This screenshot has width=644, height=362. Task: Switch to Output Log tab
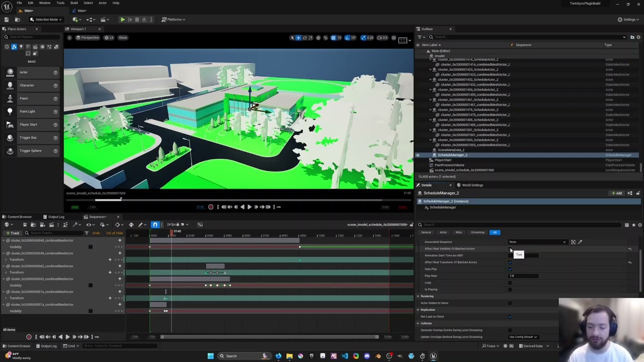[x=55, y=217]
